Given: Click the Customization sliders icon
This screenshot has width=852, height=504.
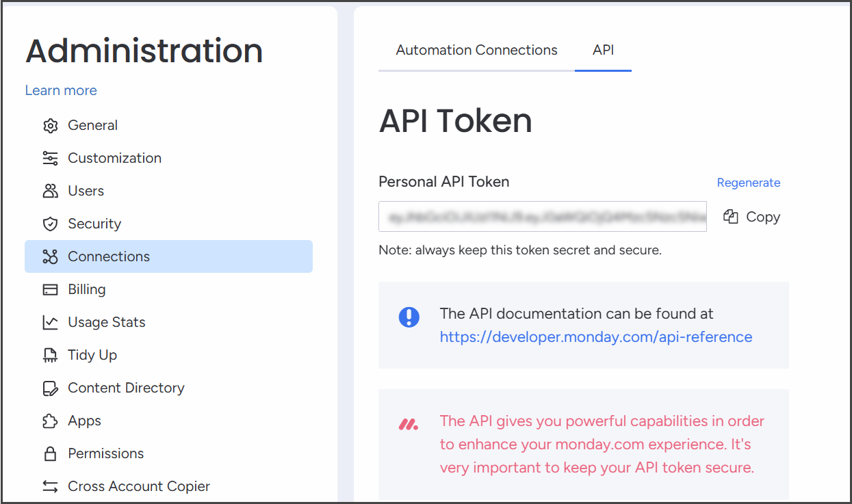Looking at the screenshot, I should click(50, 159).
